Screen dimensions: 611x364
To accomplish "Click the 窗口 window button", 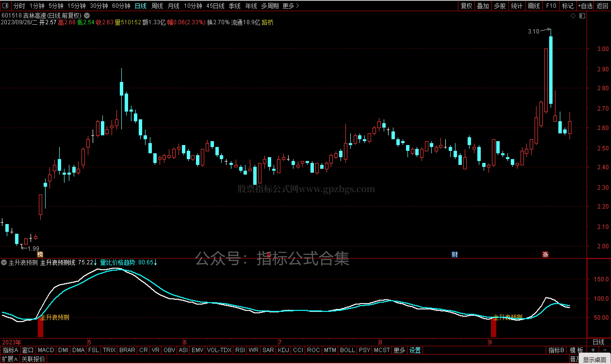I will [x=28, y=350].
